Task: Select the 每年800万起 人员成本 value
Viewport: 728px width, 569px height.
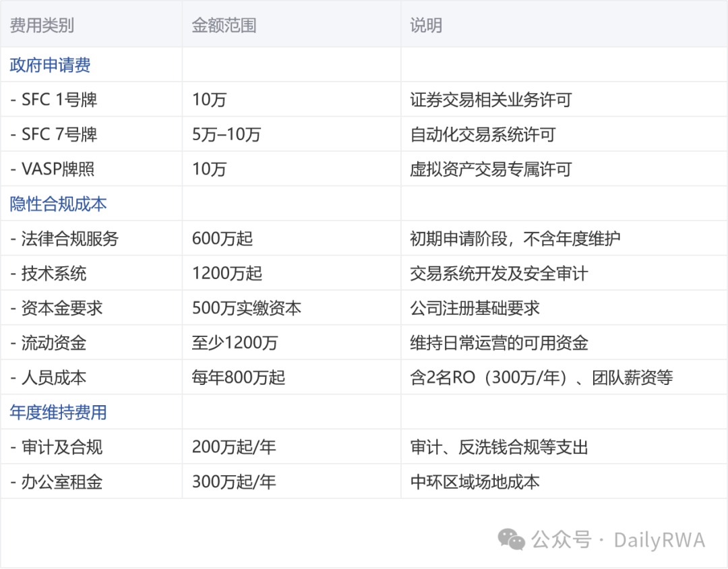Action: pos(237,378)
